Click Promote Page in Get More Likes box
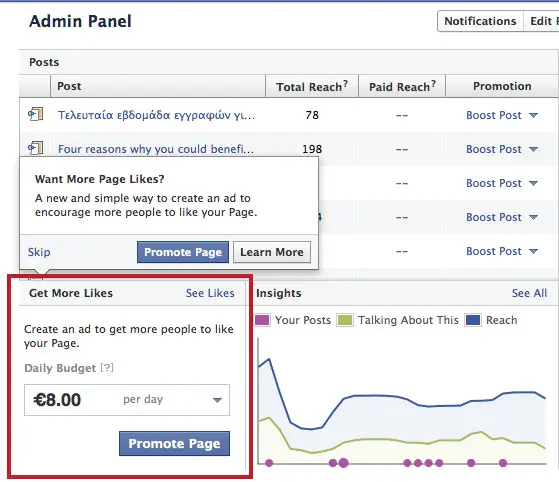Image resolution: width=559 pixels, height=482 pixels. tap(174, 443)
